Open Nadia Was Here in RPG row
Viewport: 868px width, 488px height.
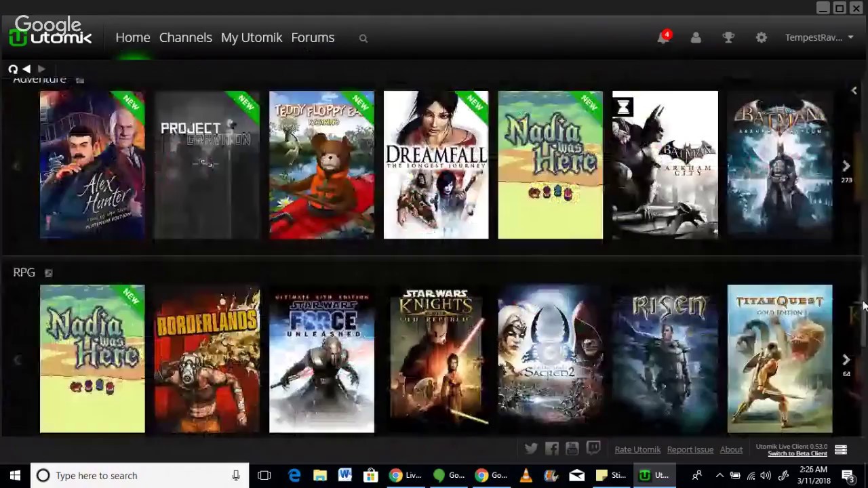click(x=92, y=359)
